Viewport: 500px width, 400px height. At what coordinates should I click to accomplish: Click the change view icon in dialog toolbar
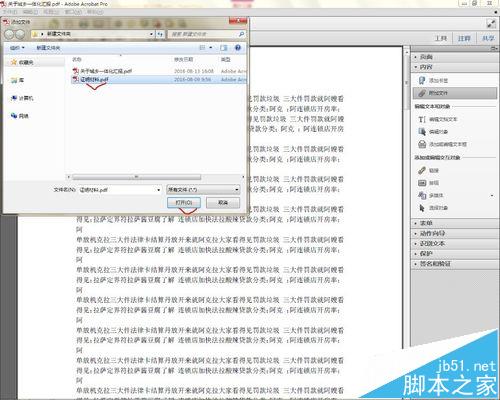[202, 48]
